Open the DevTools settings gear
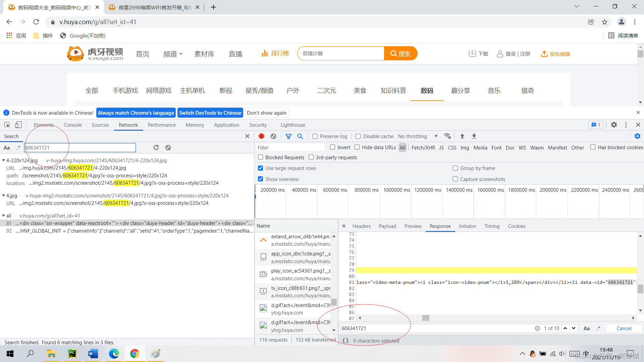Viewport: 644px width, 362px height. 614,125
